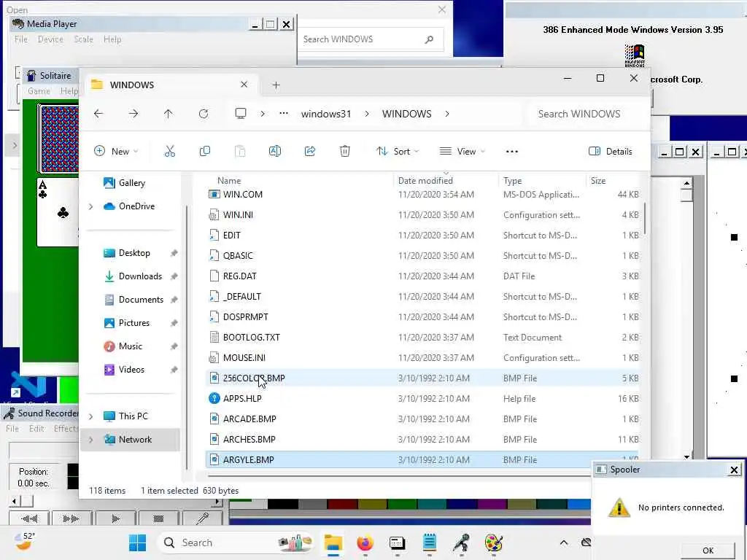Image resolution: width=747 pixels, height=560 pixels.
Task: Click the Search WINDOWS field in Open dialog
Action: tap(371, 39)
